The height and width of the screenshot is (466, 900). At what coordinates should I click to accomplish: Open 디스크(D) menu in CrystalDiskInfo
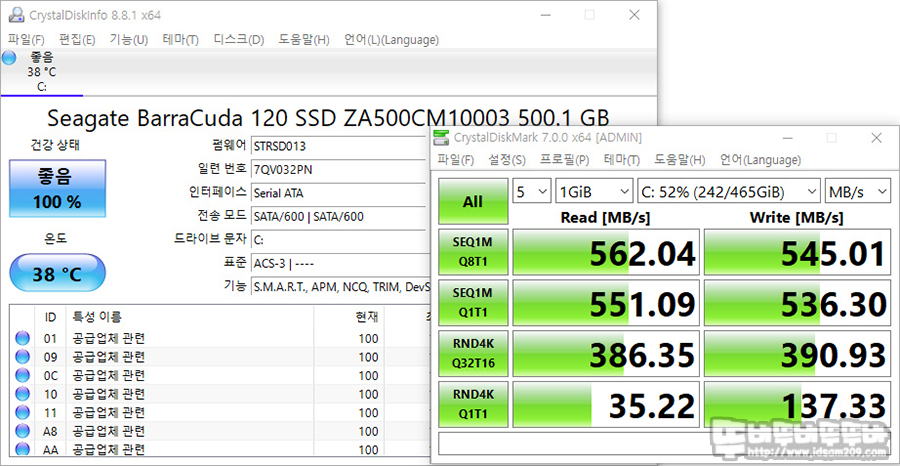(x=239, y=40)
